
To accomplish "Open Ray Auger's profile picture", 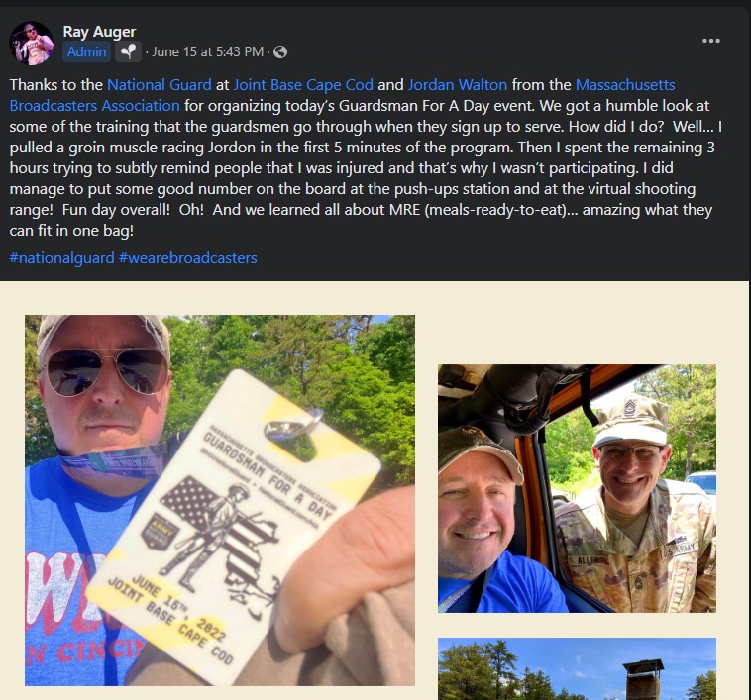I will (x=31, y=43).
